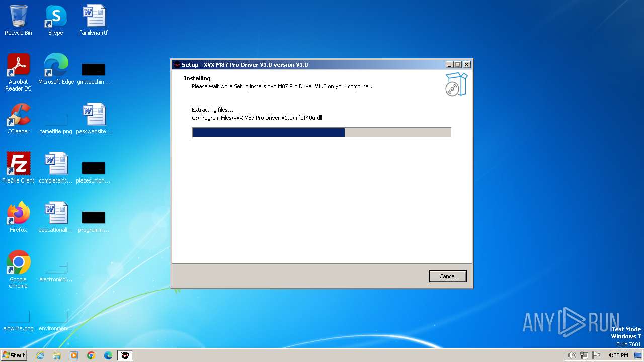Close the Setup window
Image resolution: width=644 pixels, height=362 pixels.
tap(467, 65)
